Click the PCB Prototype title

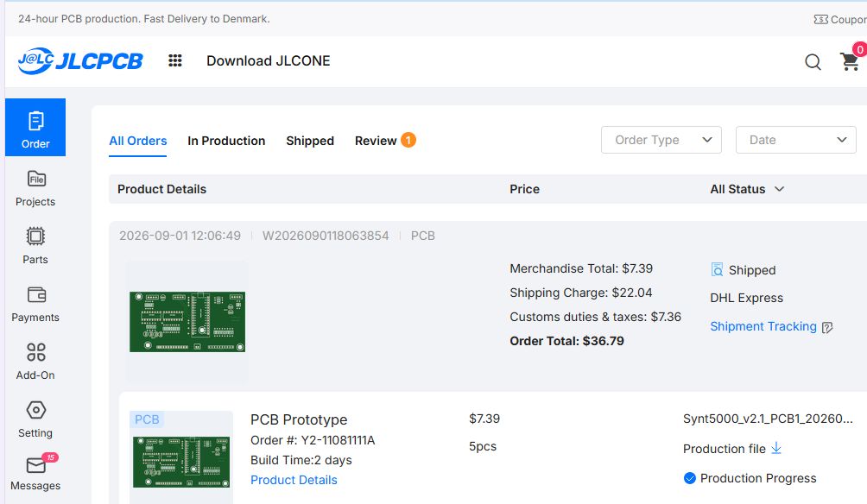[299, 419]
